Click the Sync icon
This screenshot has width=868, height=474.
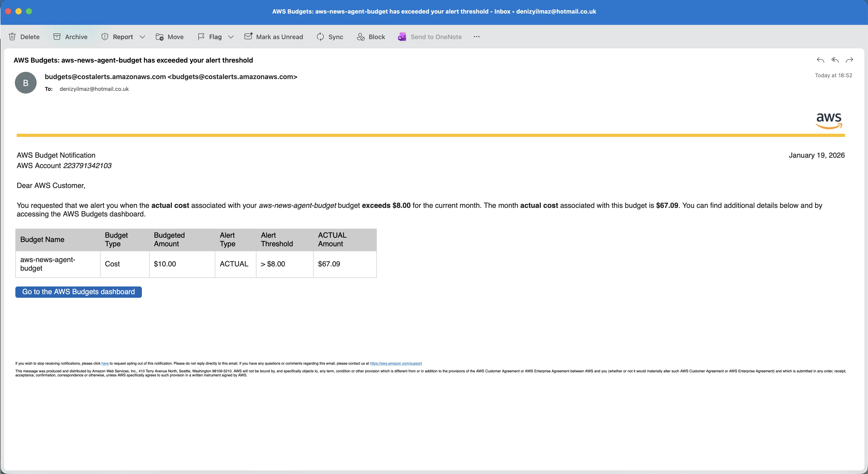[320, 37]
